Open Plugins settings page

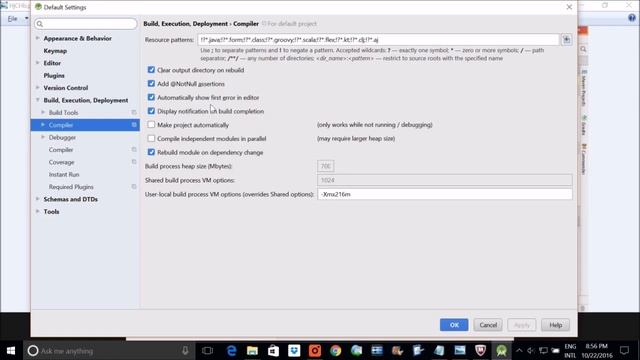coord(54,76)
